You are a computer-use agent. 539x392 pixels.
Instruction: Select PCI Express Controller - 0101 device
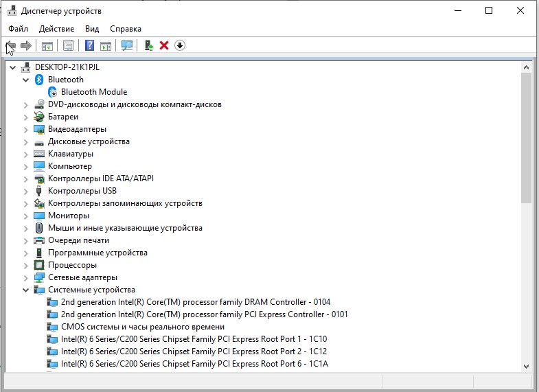(204, 314)
